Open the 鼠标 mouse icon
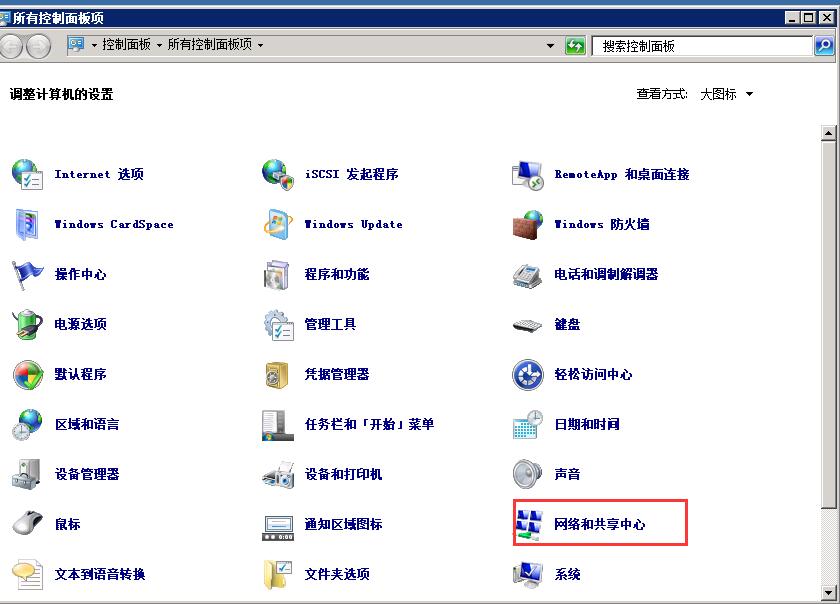The image size is (840, 604). point(27,523)
